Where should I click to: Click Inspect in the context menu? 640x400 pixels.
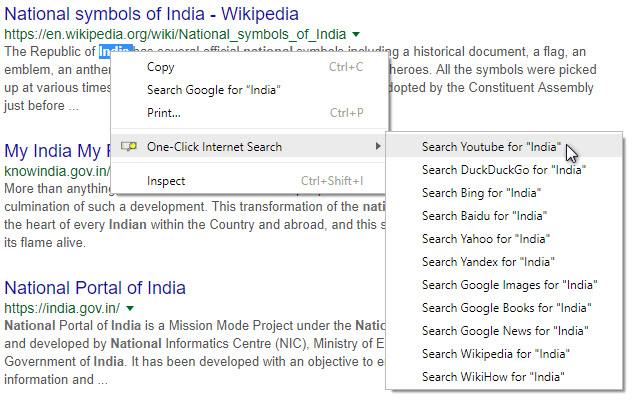(166, 181)
